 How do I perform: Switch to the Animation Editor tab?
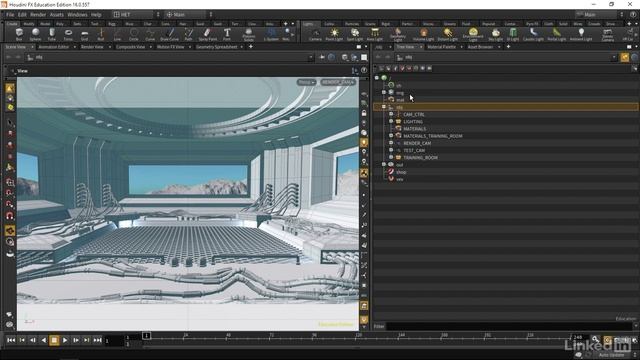pos(53,47)
